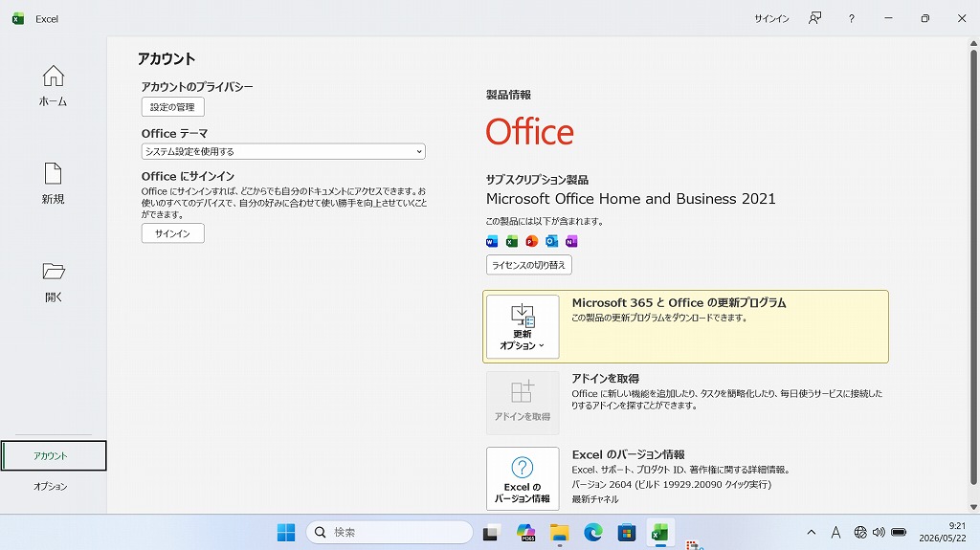980x550 pixels.
Task: Click the Word product icon
Action: (492, 241)
